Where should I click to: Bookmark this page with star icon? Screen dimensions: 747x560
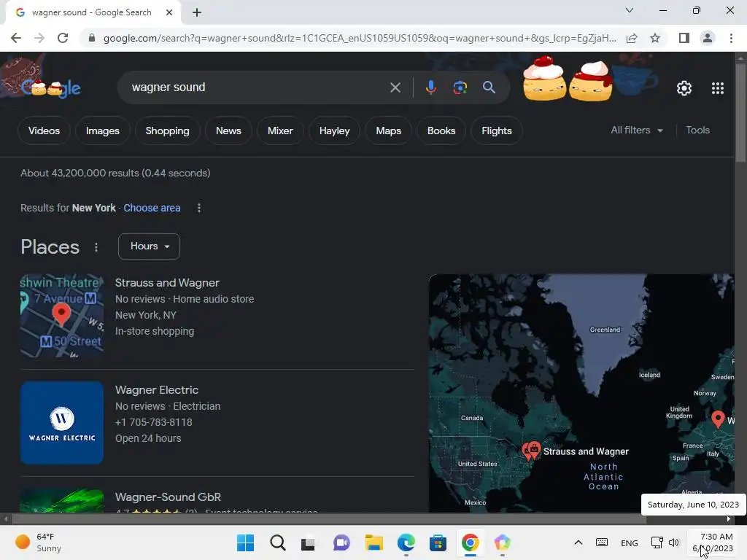pyautogui.click(x=655, y=38)
